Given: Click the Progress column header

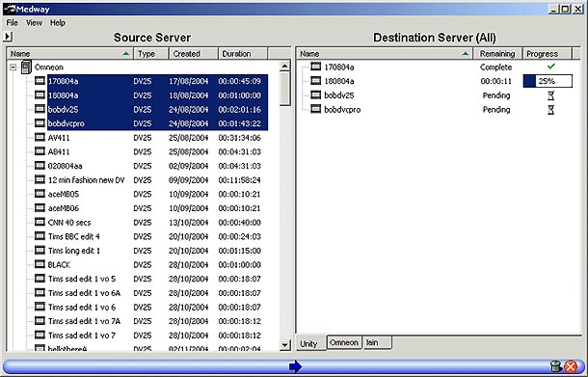Looking at the screenshot, I should coord(548,54).
